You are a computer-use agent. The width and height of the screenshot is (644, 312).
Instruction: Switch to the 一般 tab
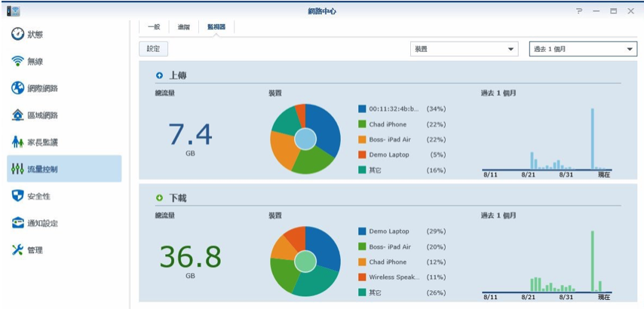(x=154, y=27)
